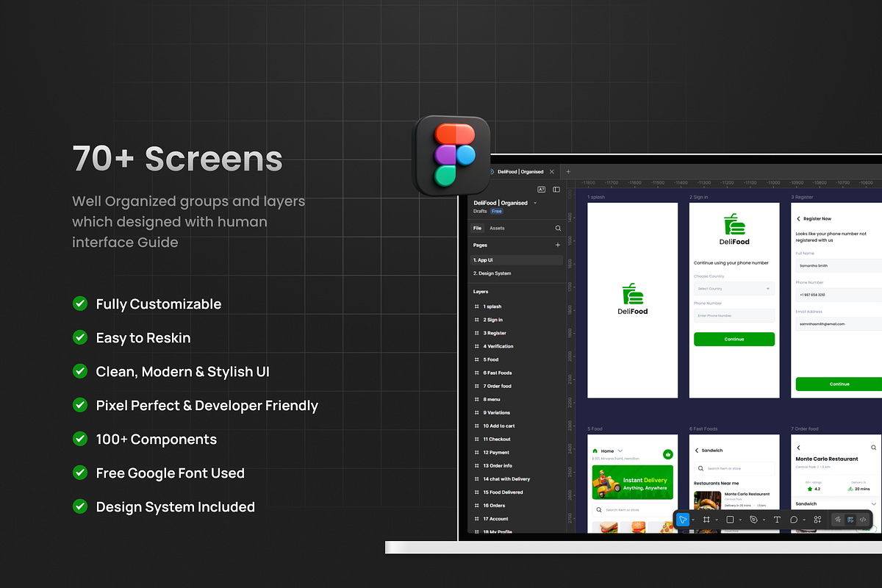882x588 pixels.
Task: Select the Text tool
Action: (777, 520)
